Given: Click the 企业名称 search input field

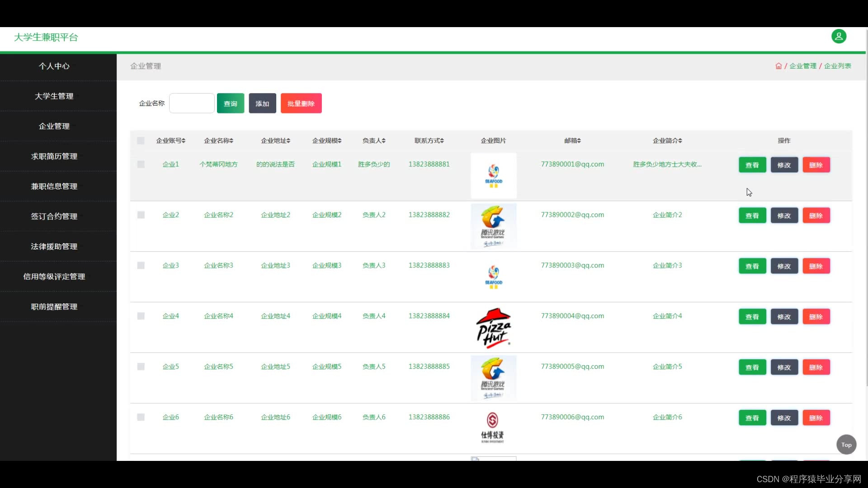Looking at the screenshot, I should [192, 103].
